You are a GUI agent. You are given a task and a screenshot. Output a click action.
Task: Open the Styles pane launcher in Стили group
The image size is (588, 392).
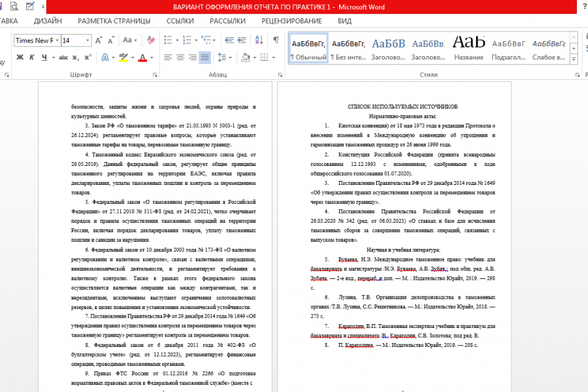[x=577, y=74]
